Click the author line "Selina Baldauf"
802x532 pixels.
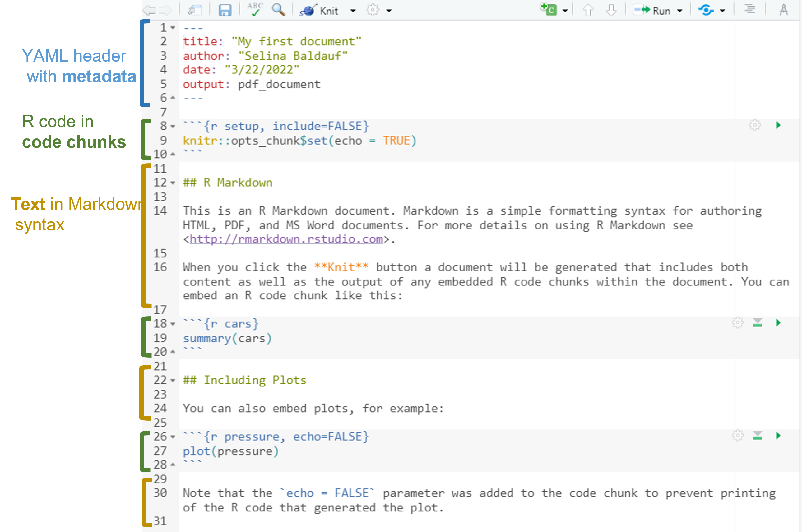click(265, 56)
